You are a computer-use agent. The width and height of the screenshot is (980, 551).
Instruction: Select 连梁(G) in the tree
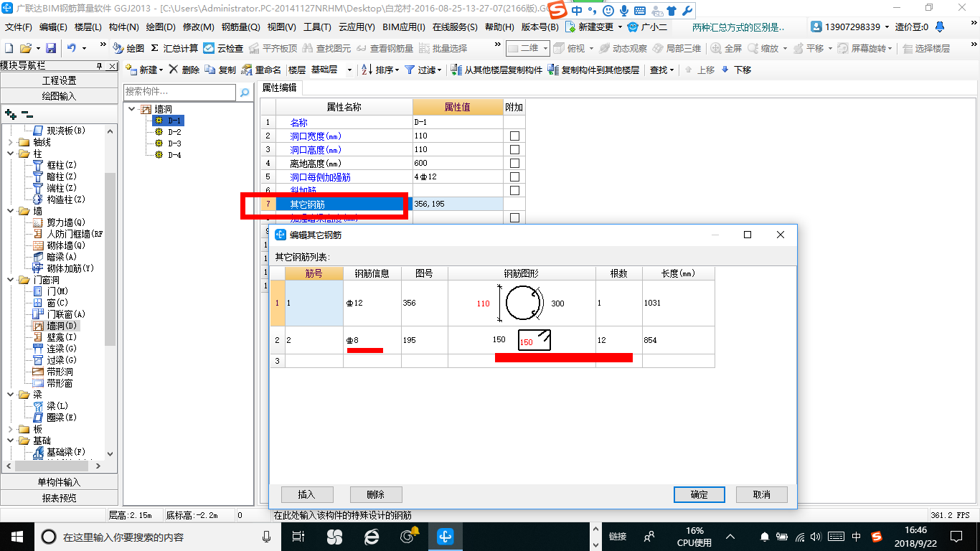(55, 349)
